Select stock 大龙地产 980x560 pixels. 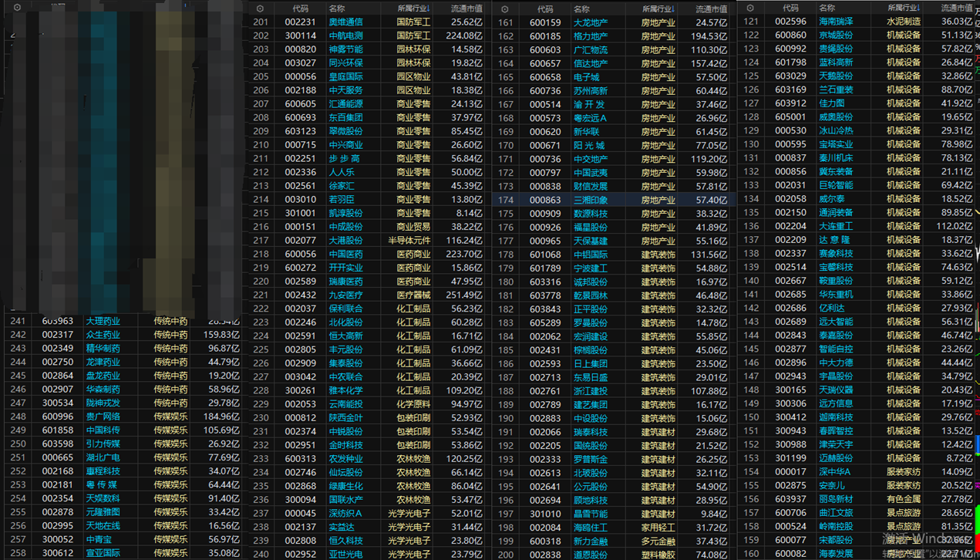(591, 22)
